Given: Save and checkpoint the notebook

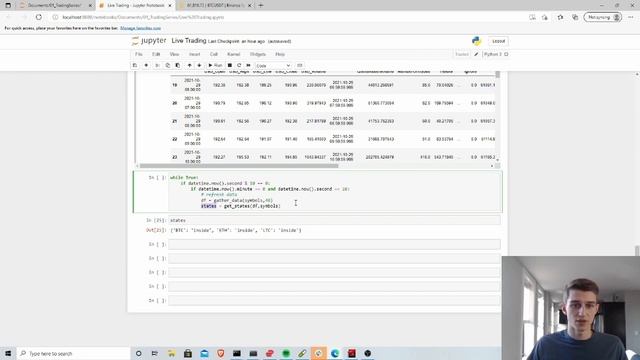Looking at the screenshot, I should 135,65.
